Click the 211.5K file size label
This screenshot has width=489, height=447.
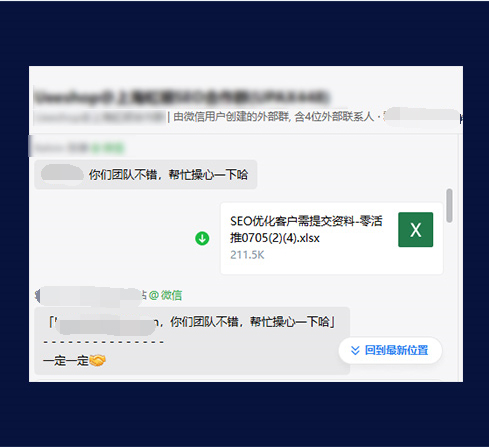[x=247, y=255]
